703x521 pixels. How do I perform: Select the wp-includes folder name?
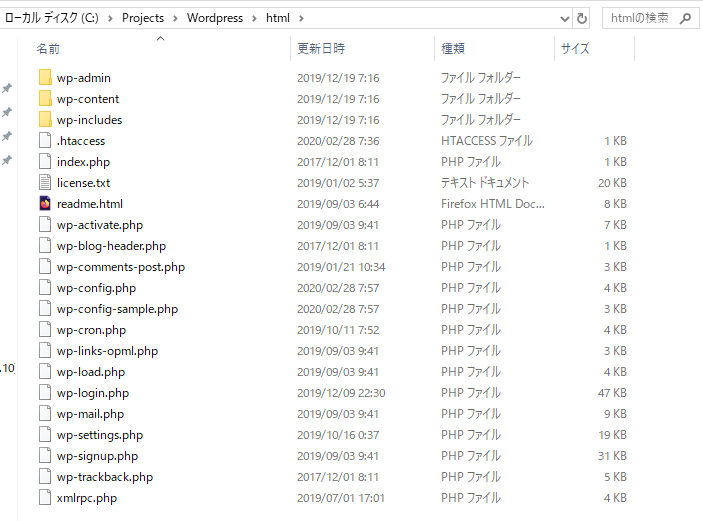pos(89,120)
